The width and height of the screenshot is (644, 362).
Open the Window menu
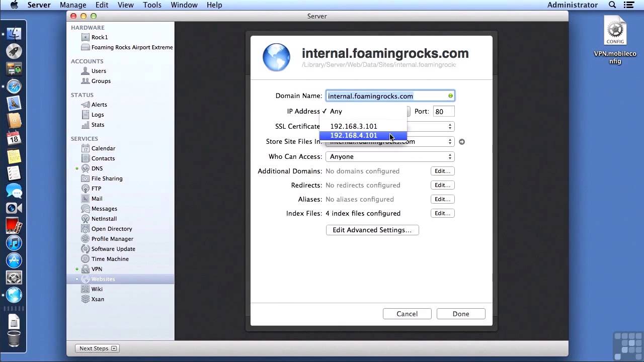[x=184, y=5]
